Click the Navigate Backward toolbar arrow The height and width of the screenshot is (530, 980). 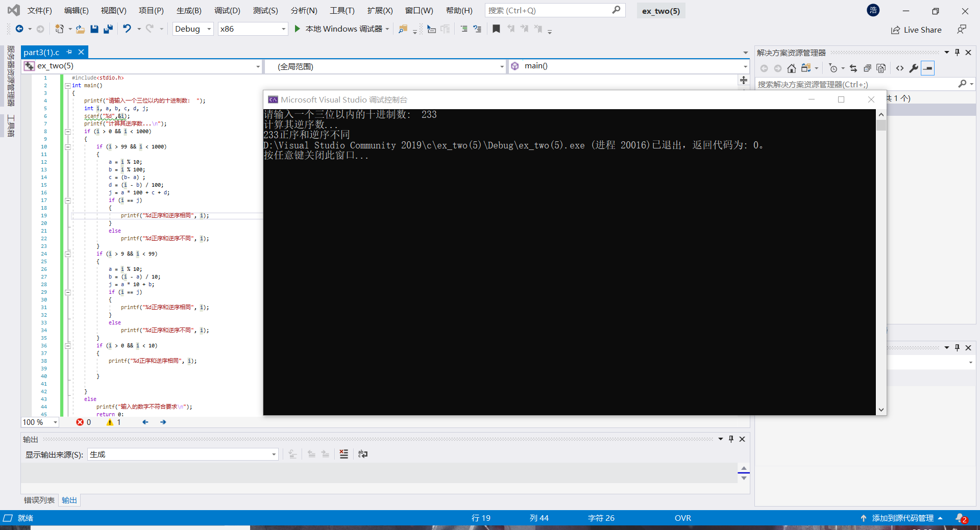(19, 29)
